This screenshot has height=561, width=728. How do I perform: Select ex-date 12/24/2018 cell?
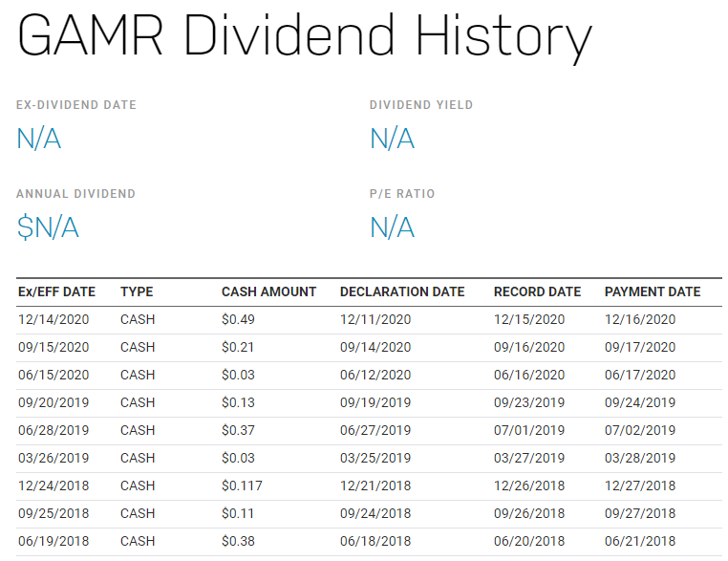click(x=54, y=485)
